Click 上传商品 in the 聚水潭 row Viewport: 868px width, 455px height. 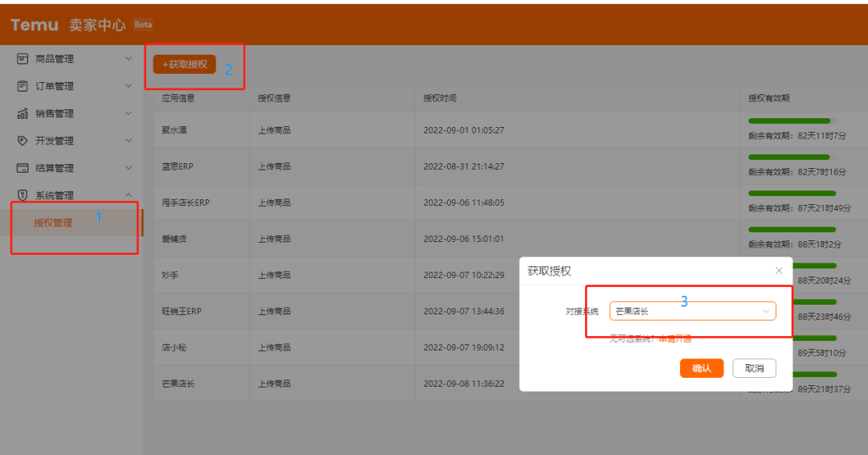click(274, 130)
